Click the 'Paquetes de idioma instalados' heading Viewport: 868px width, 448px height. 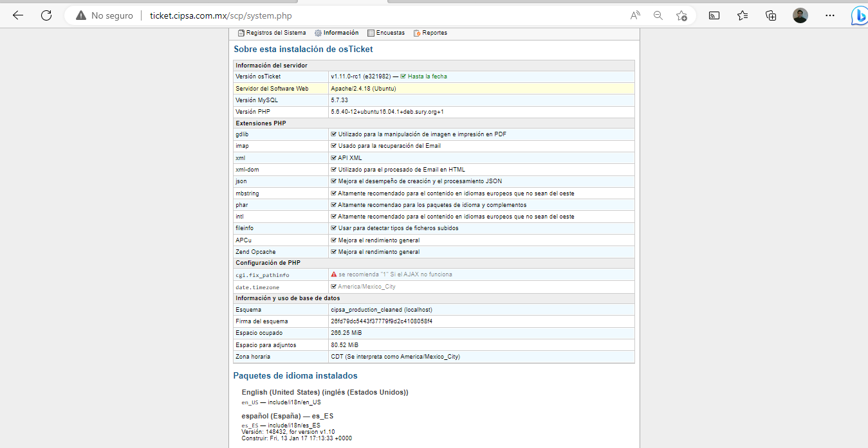click(x=295, y=375)
